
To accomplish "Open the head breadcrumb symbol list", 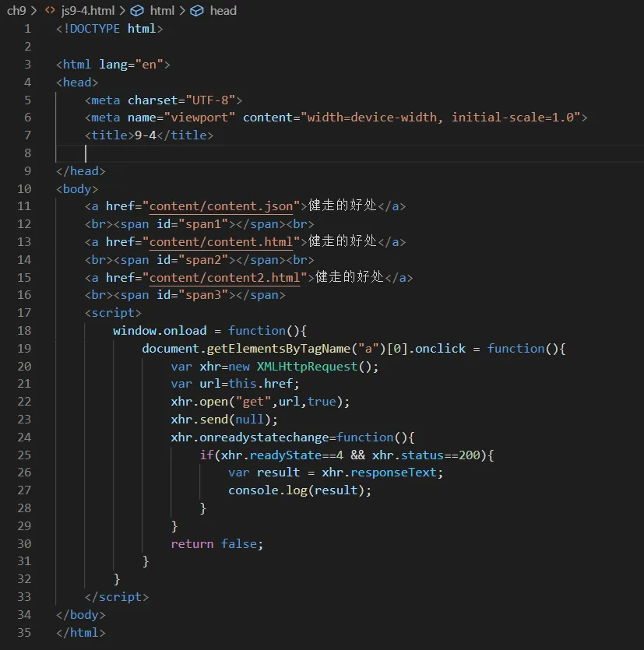I will tap(223, 11).
